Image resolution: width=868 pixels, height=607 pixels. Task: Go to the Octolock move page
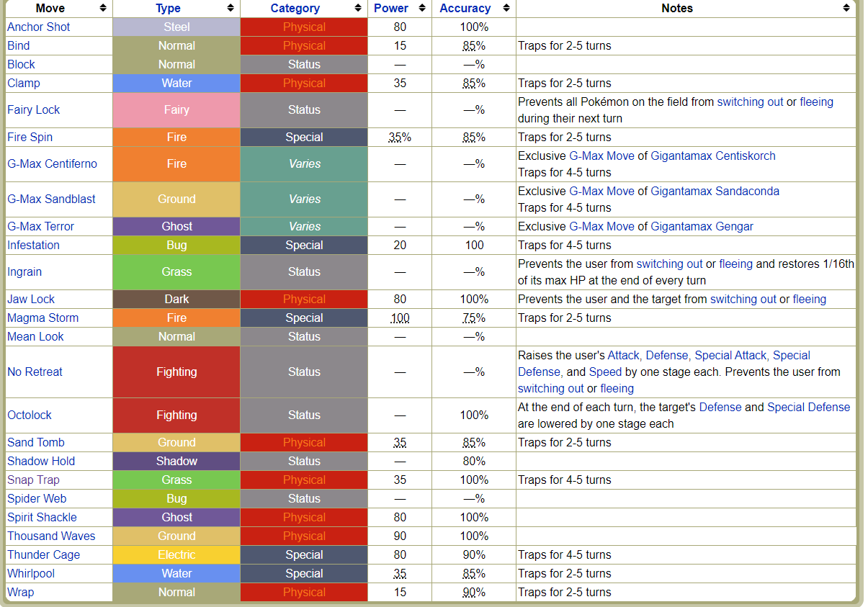[30, 415]
